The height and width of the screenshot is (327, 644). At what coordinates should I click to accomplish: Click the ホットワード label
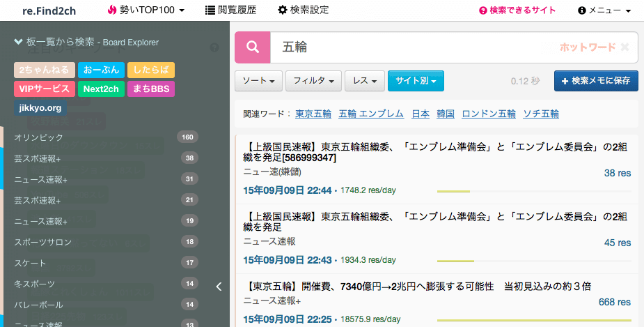[x=588, y=47]
